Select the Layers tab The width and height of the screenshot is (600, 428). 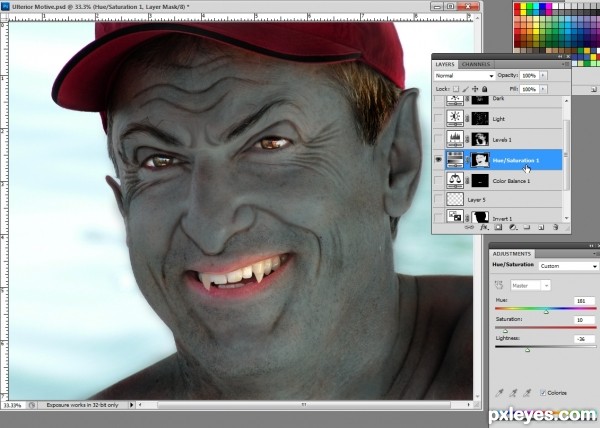(x=445, y=64)
